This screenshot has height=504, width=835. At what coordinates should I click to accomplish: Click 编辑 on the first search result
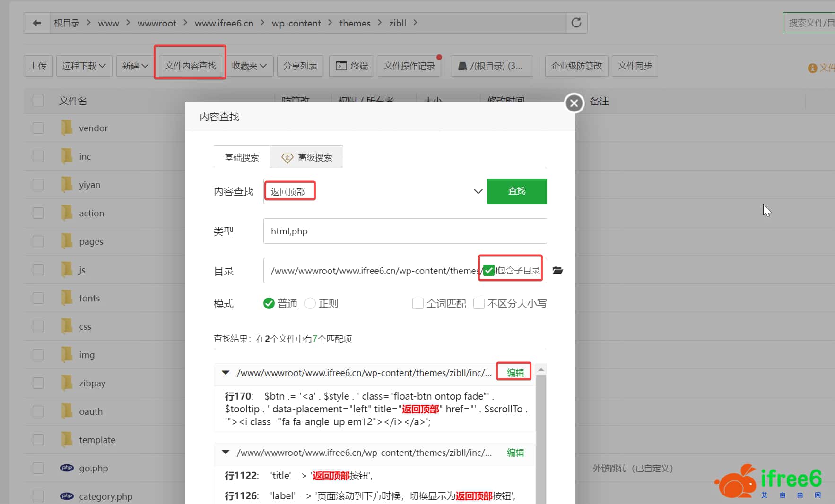point(513,372)
